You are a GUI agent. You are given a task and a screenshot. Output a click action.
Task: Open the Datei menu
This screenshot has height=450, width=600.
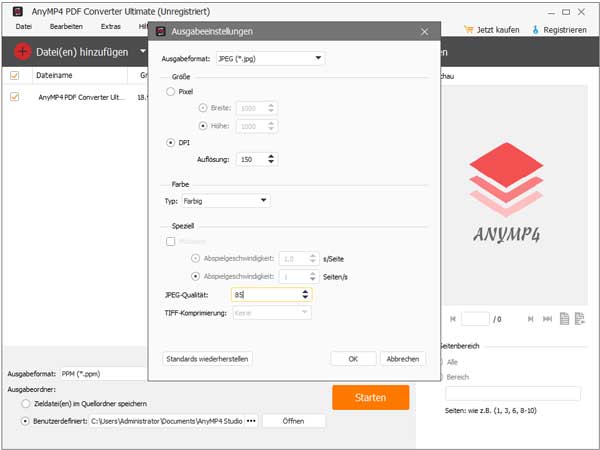[x=24, y=26]
